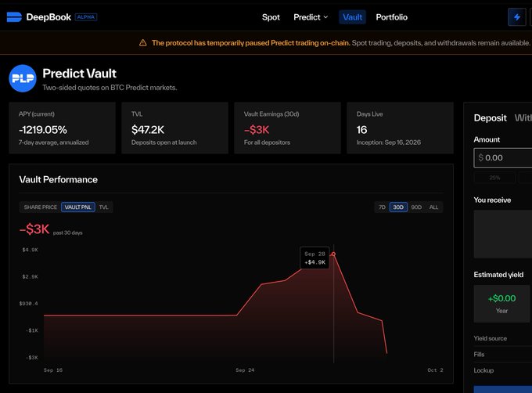
Task: Expand the Predict dropdown menu
Action: click(311, 17)
